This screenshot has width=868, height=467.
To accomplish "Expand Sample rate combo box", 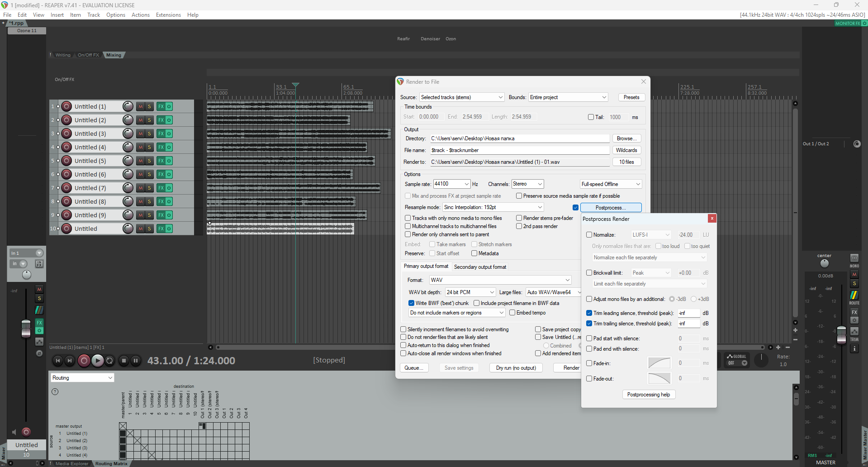I will pyautogui.click(x=451, y=184).
